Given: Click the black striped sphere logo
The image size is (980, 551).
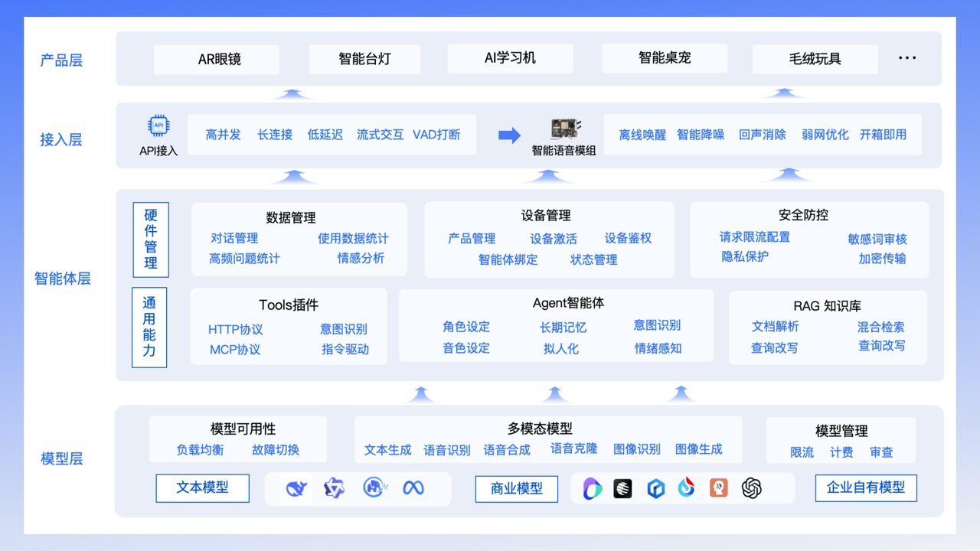Looking at the screenshot, I should 622,488.
